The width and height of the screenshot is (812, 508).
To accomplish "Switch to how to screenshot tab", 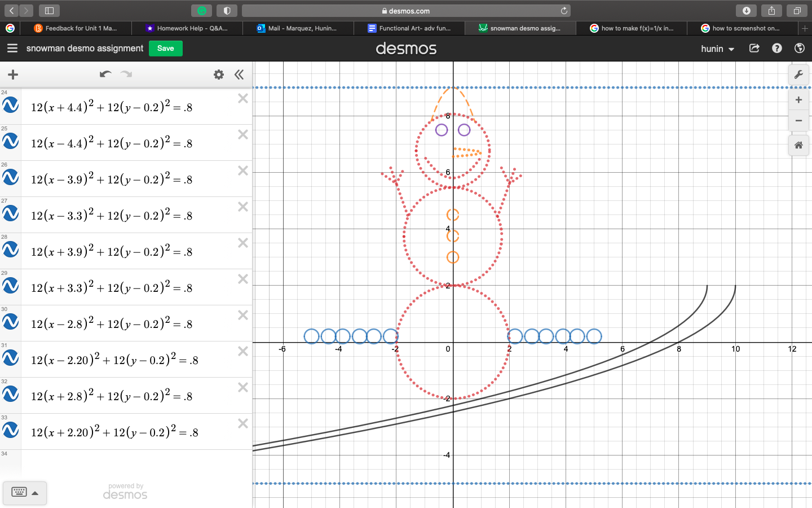I will coord(743,28).
